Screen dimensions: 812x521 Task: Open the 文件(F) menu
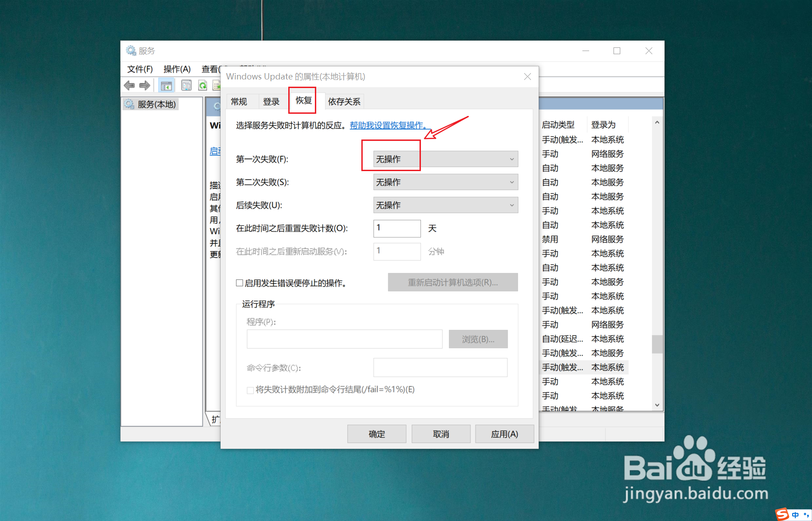point(139,69)
